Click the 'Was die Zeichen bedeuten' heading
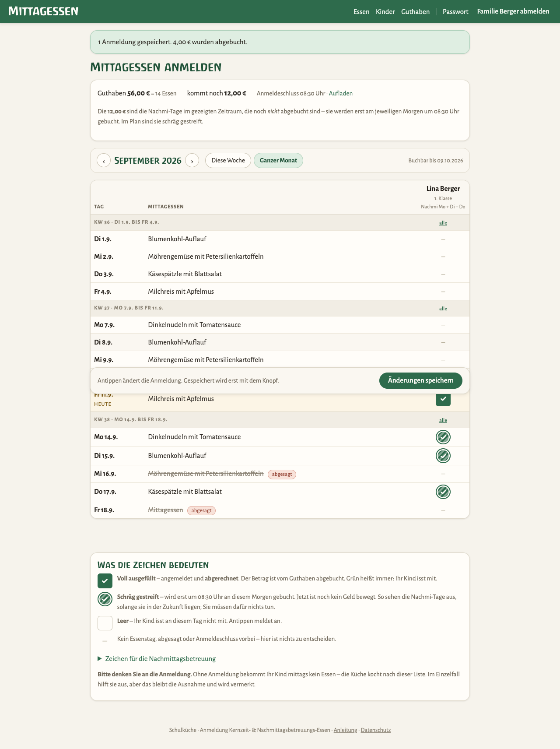The image size is (560, 749). tap(153, 565)
